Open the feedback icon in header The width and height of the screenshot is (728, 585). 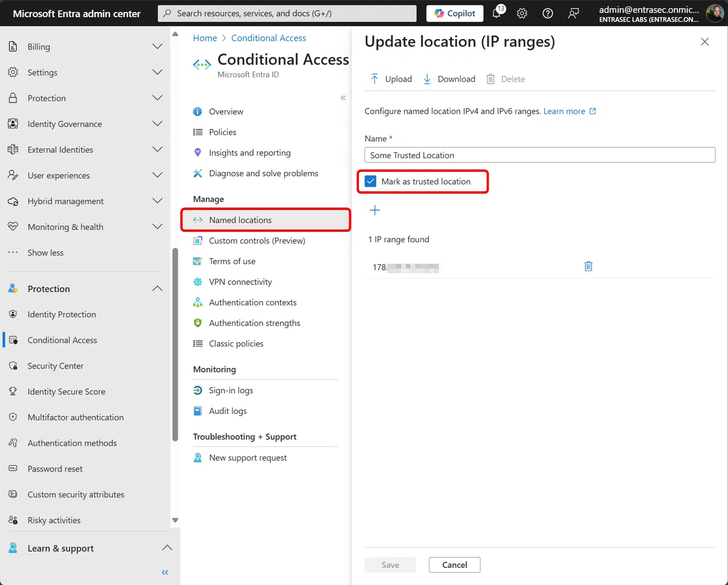tap(573, 14)
